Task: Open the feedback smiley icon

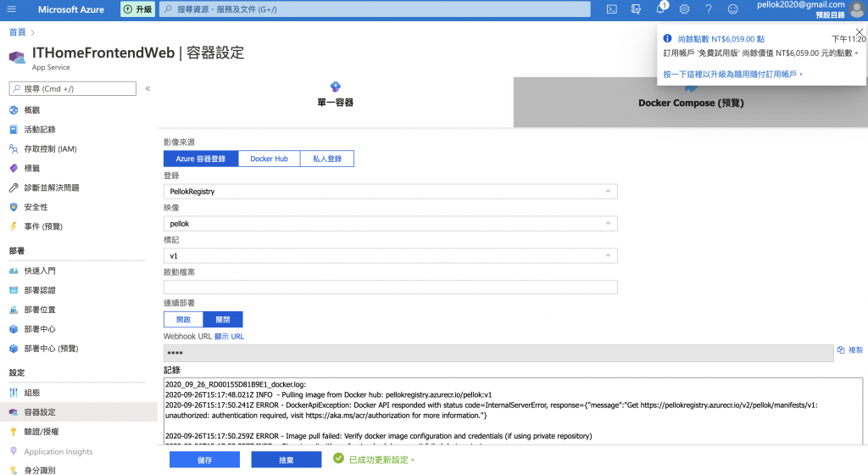Action: 733,9
